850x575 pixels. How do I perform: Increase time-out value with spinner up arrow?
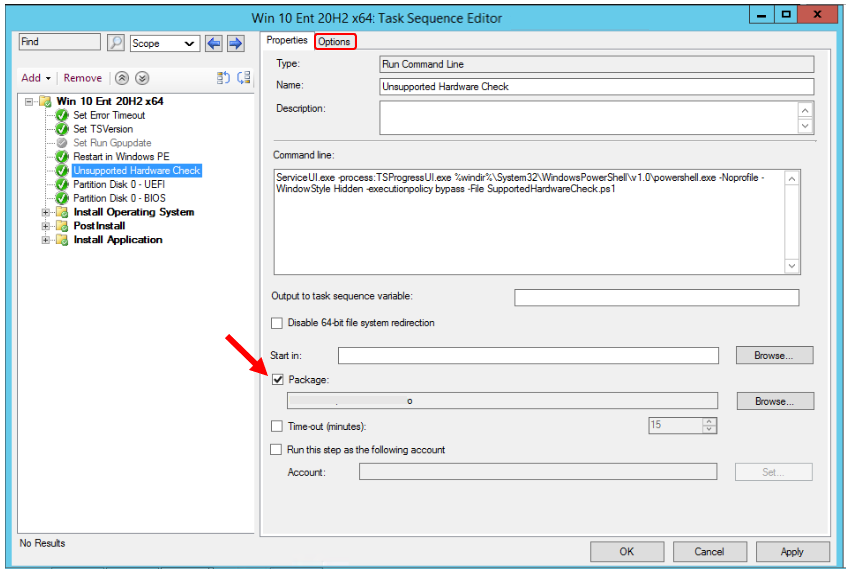click(709, 422)
